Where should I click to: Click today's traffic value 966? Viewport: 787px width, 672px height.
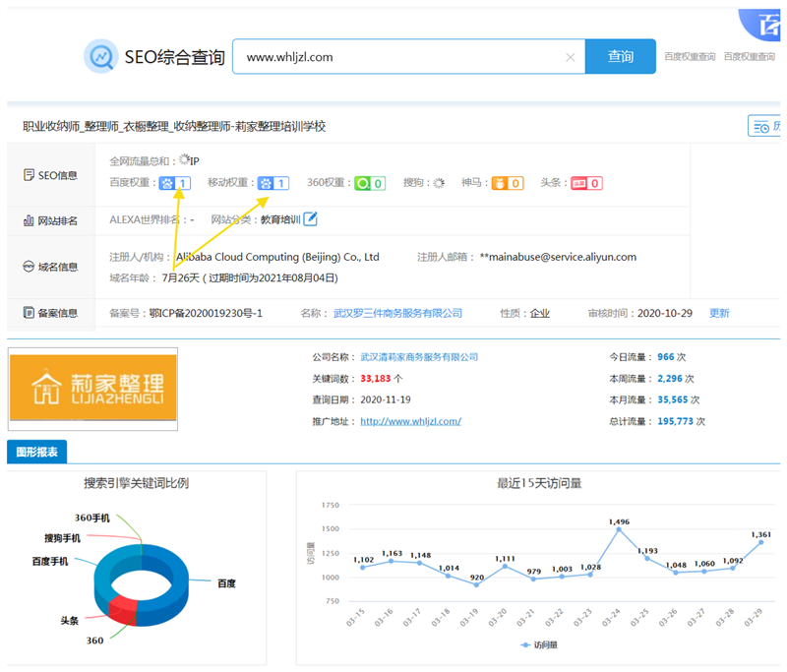pyautogui.click(x=666, y=357)
